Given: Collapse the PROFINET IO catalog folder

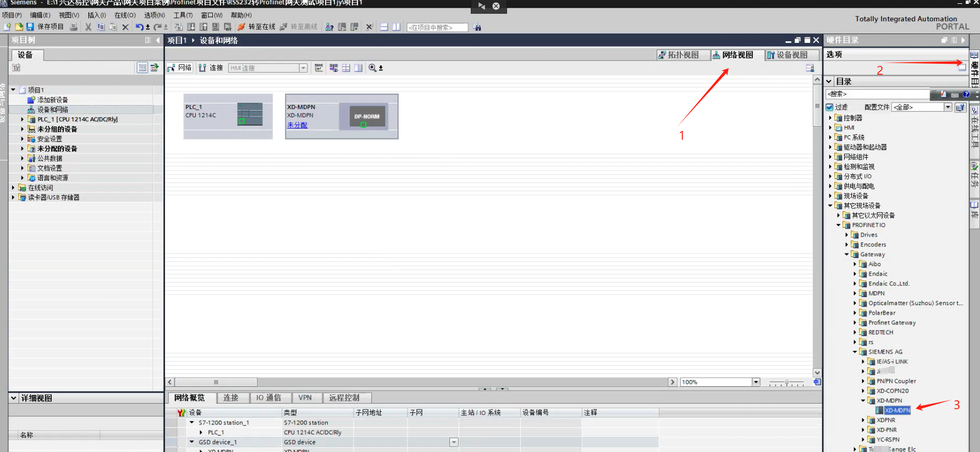Looking at the screenshot, I should click(x=839, y=225).
